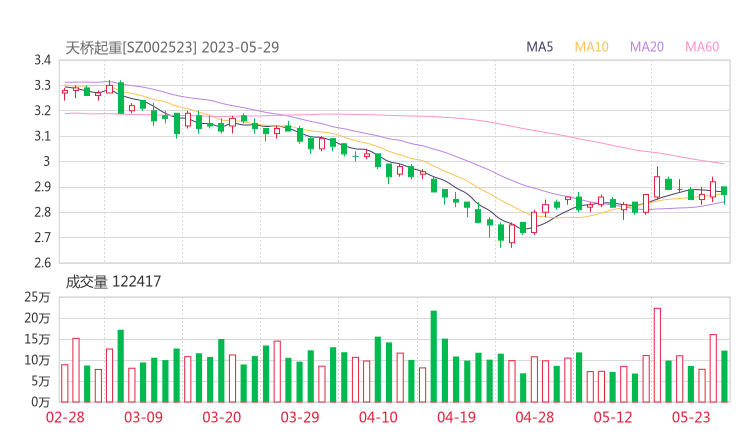Click the last green volume bar on the right

tap(724, 376)
